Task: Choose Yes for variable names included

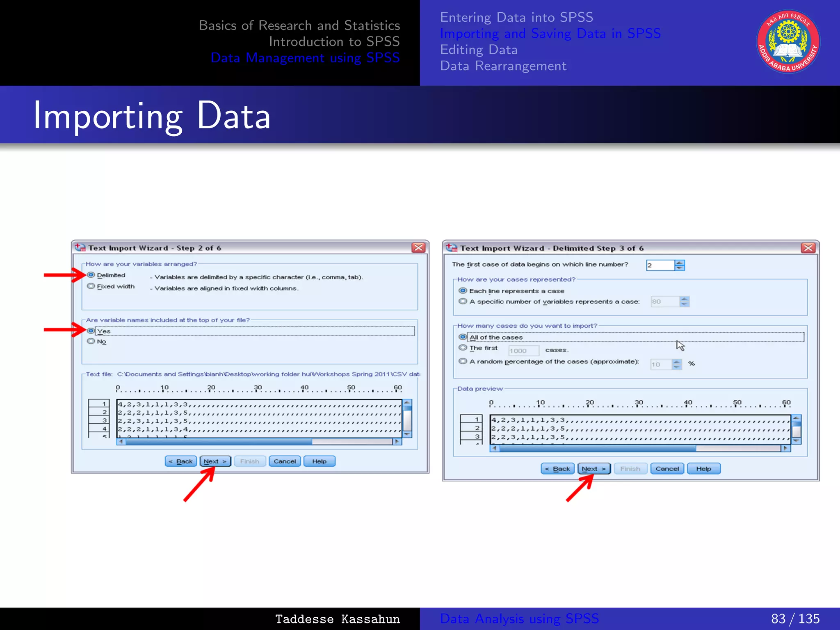Action: click(x=91, y=331)
